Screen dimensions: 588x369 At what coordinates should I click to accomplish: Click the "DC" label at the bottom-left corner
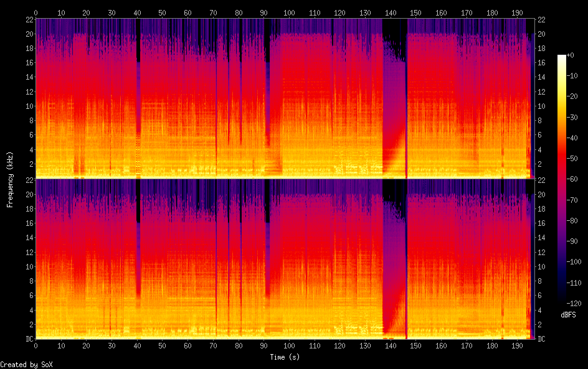tap(29, 339)
